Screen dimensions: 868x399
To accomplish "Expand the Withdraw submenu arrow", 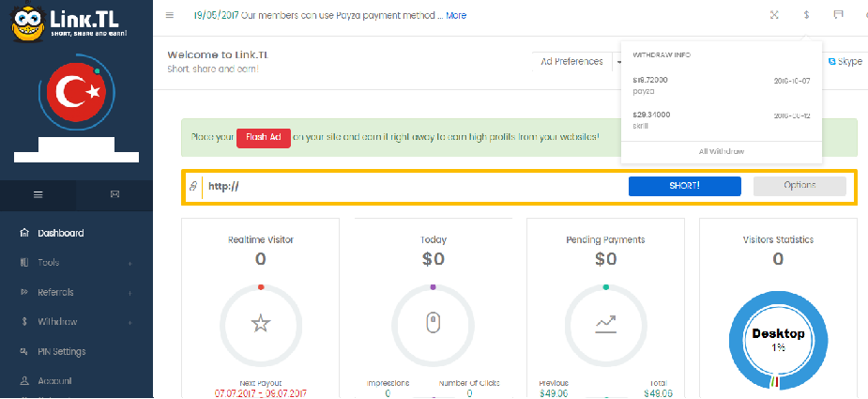I will tap(130, 323).
